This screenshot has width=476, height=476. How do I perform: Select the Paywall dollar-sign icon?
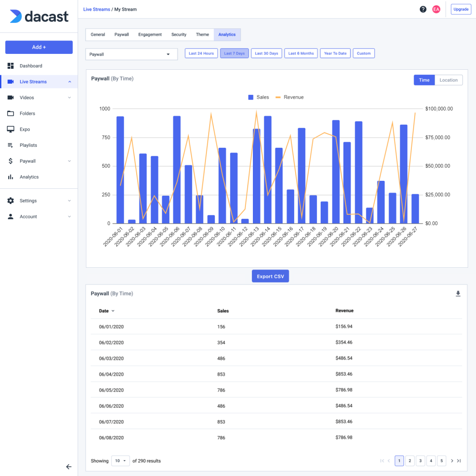[11, 161]
